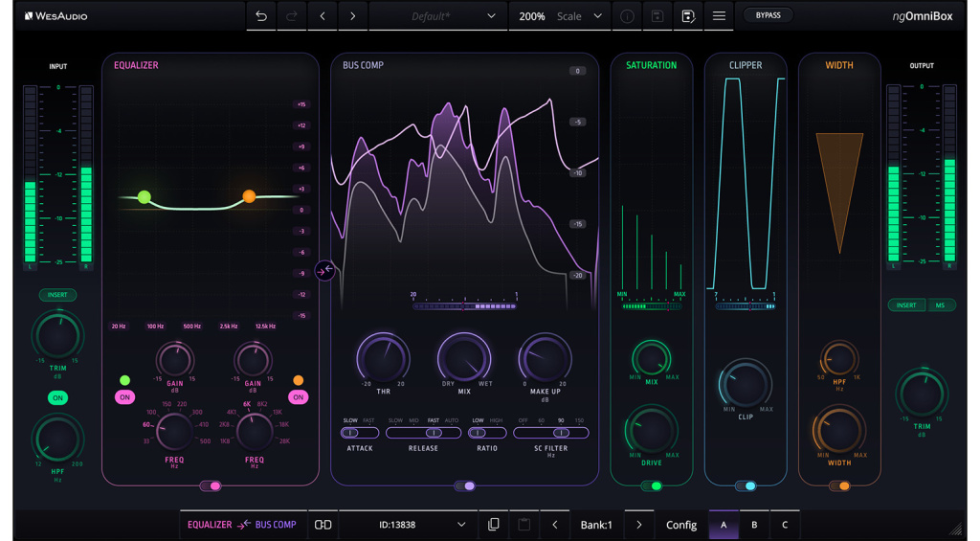Viewport: 980px width, 541px height.
Task: Click the undo arrow icon
Action: click(x=261, y=16)
